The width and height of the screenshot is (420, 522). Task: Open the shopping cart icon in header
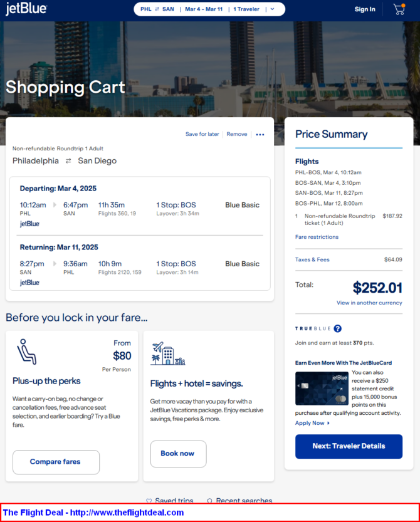[x=399, y=9]
